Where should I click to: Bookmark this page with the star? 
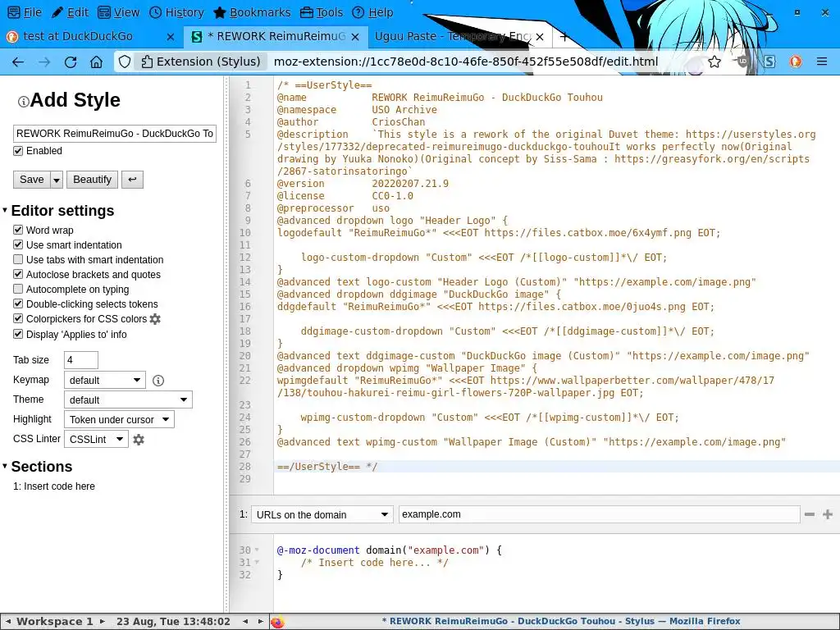[x=714, y=62]
